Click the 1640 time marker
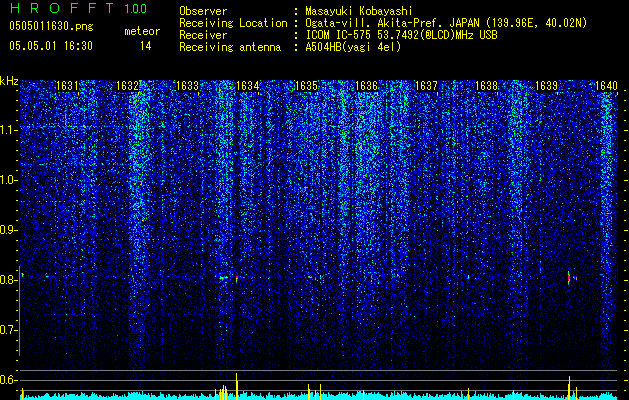Screen dimensions: 629x400 [x=606, y=86]
